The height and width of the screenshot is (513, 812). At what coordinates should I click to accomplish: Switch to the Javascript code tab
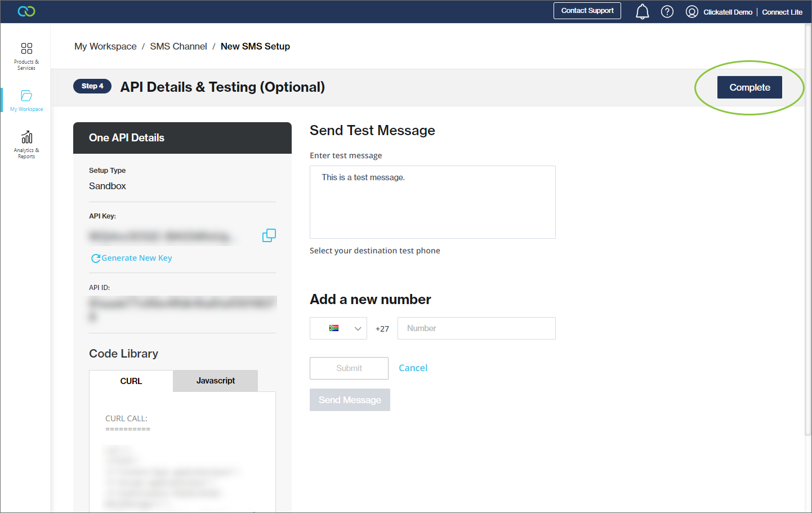[215, 381]
